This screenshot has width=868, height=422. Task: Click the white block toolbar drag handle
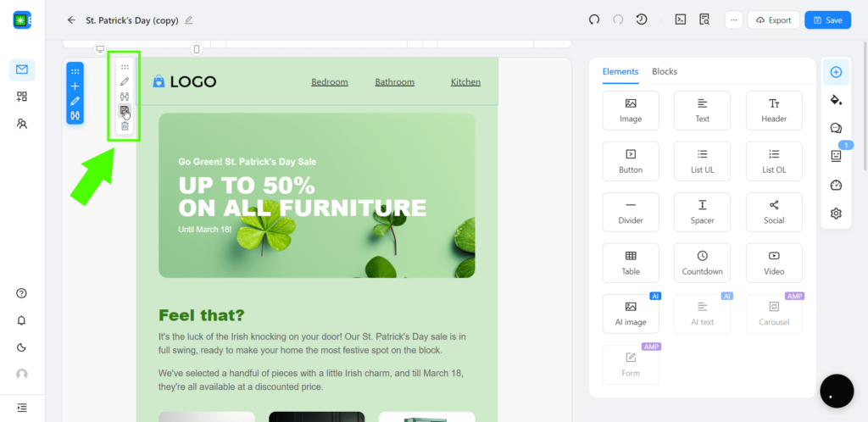[x=125, y=67]
